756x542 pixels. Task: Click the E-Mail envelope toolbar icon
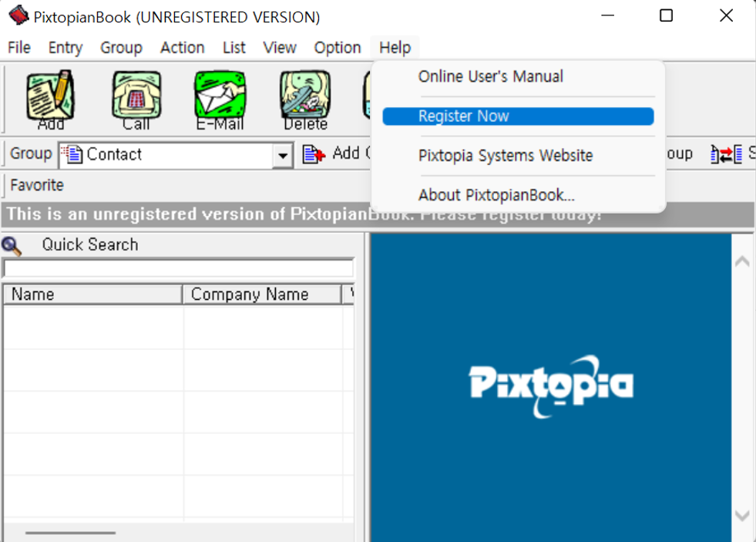(220, 100)
